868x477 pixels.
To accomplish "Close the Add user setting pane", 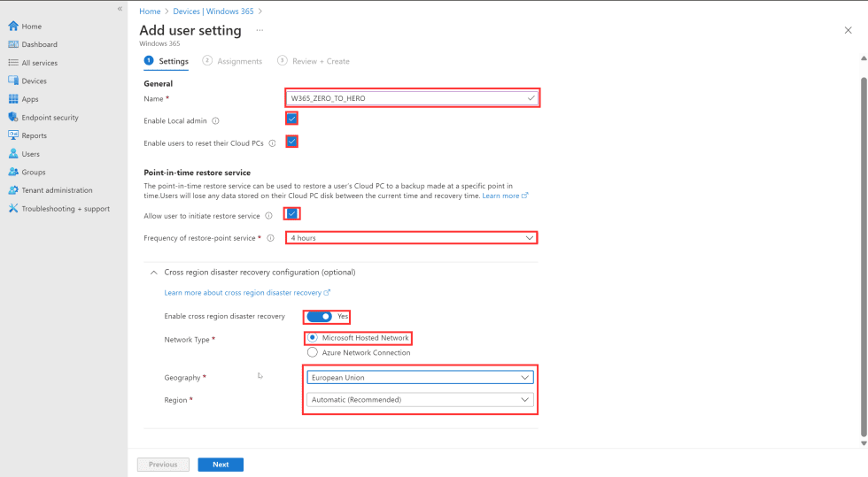I will click(x=848, y=30).
